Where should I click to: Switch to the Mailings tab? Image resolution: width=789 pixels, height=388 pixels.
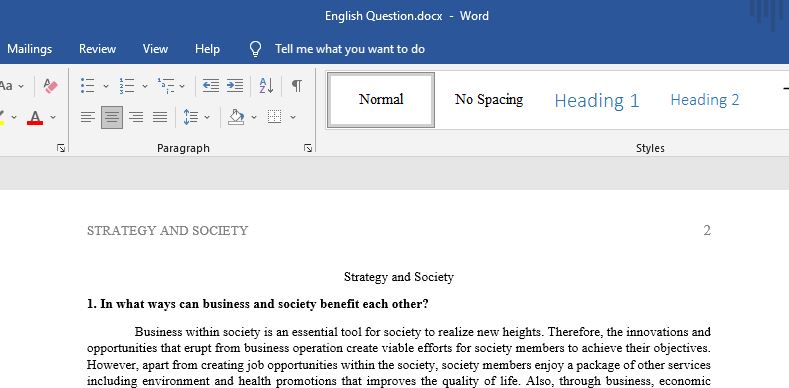pyautogui.click(x=30, y=49)
